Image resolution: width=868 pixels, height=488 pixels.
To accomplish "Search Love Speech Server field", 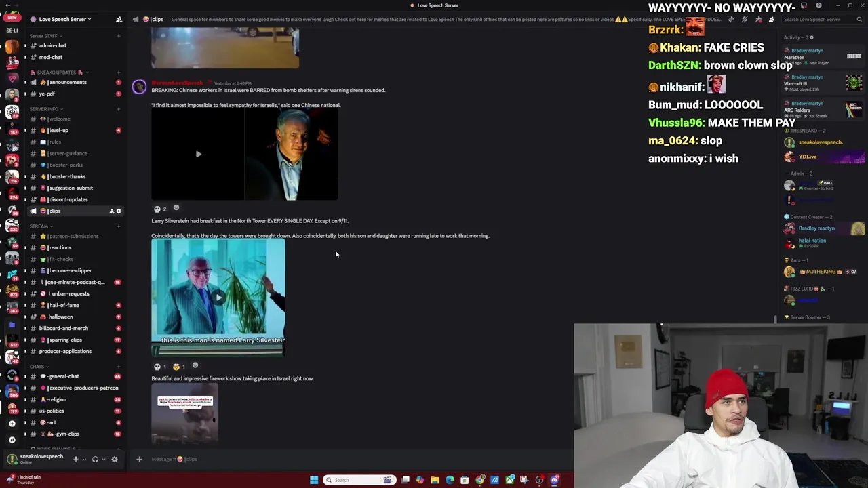I will click(x=822, y=19).
